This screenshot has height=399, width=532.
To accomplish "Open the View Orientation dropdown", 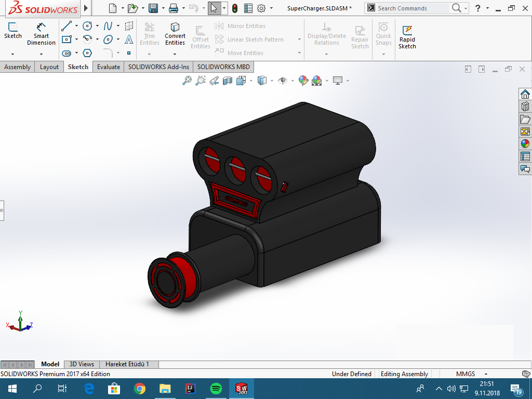I will click(251, 81).
